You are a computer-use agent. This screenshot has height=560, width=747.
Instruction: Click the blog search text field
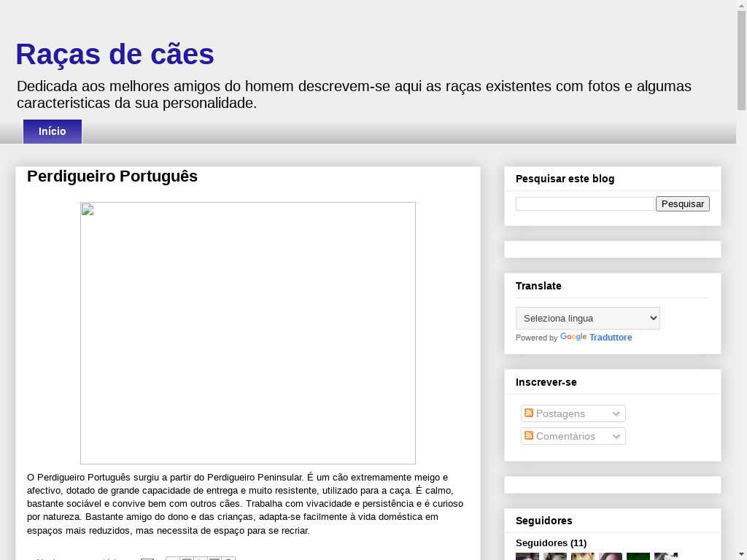(584, 204)
